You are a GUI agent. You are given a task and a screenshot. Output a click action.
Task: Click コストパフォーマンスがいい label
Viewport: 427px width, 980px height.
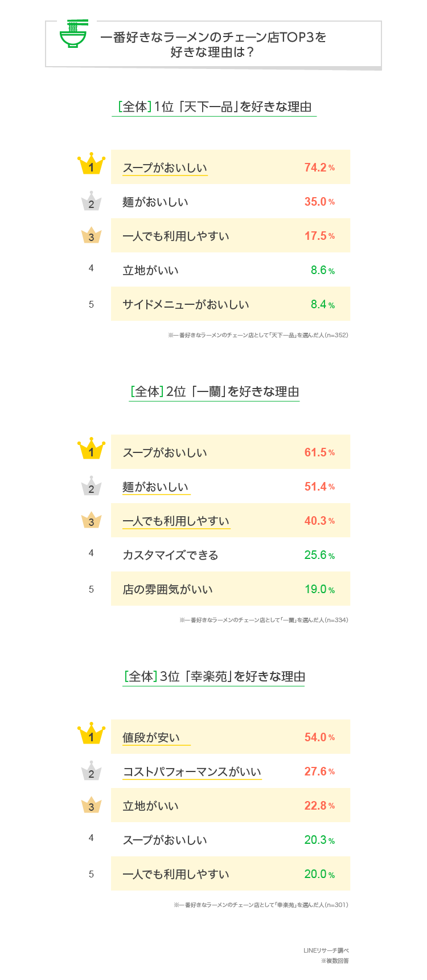click(x=192, y=771)
